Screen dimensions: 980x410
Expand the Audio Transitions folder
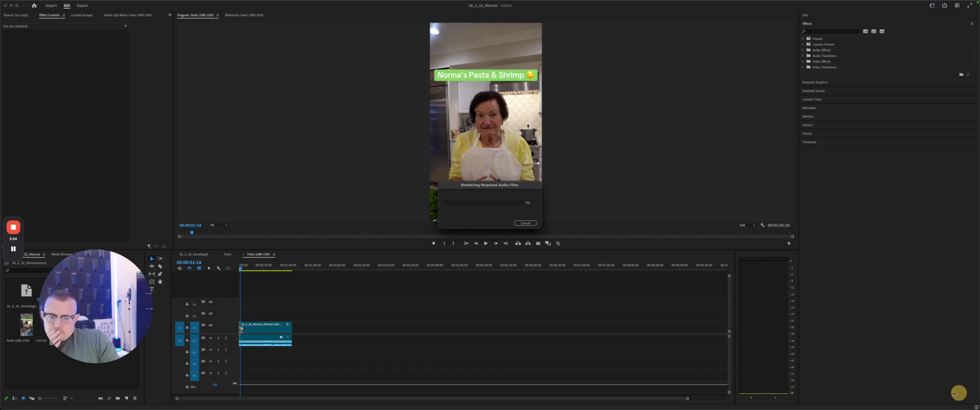[803, 56]
